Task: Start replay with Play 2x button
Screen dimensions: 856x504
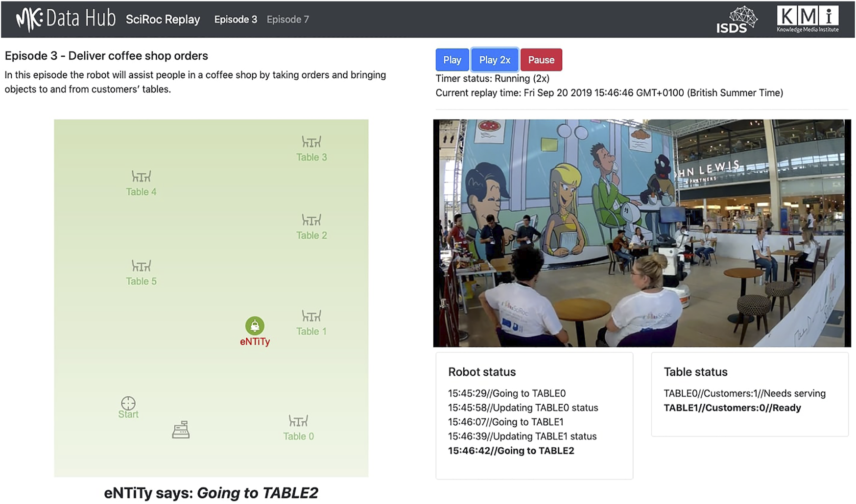Action: point(495,60)
